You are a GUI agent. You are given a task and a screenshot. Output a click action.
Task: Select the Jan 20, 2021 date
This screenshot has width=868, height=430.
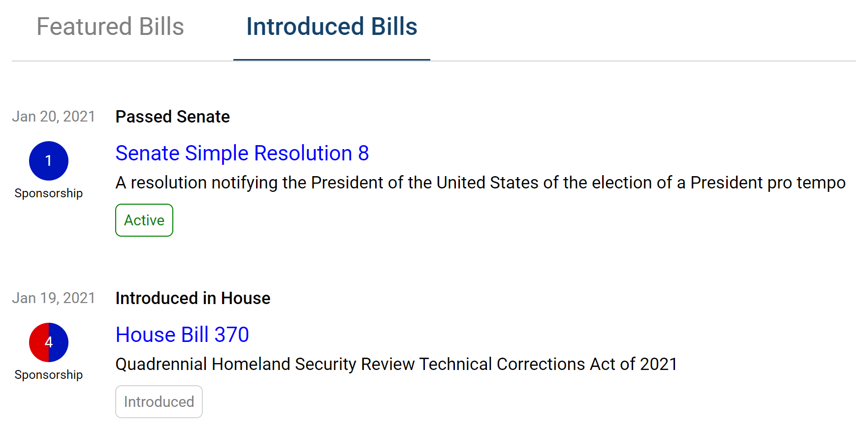[x=54, y=117]
